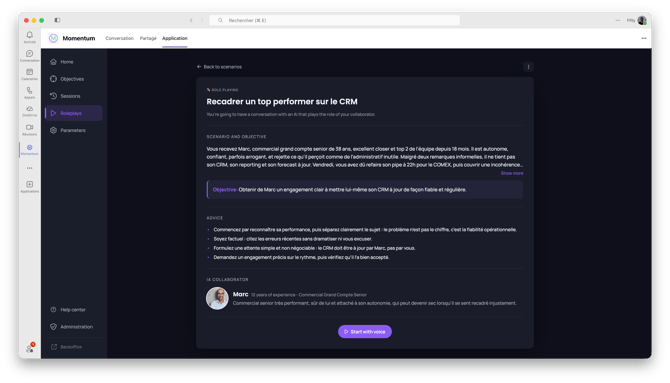670x383 pixels.
Task: Open the Calendrier icon
Action: pos(29,72)
